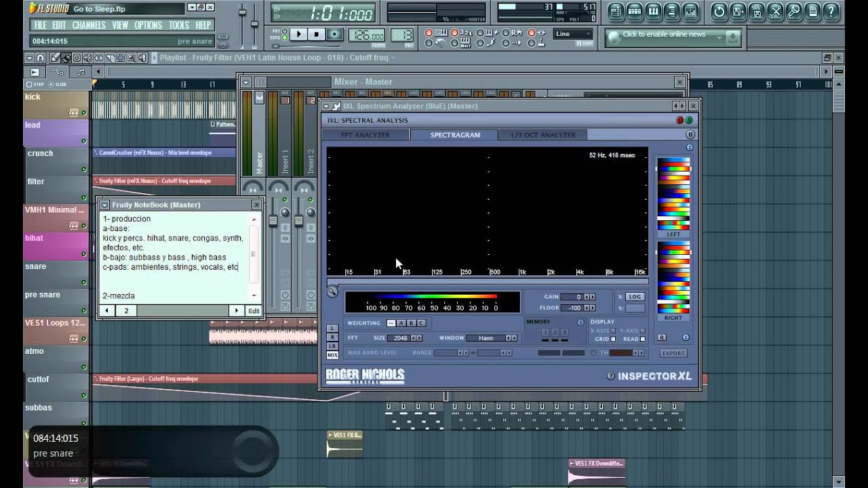Click the RIGHT color palette strip
The width and height of the screenshot is (868, 488).
click(673, 278)
